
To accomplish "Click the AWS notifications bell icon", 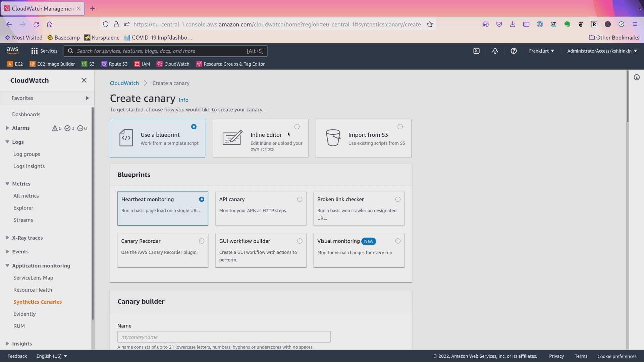I will click(495, 50).
